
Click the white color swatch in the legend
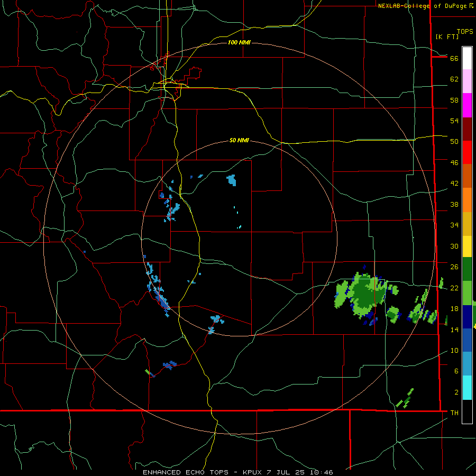[467, 58]
